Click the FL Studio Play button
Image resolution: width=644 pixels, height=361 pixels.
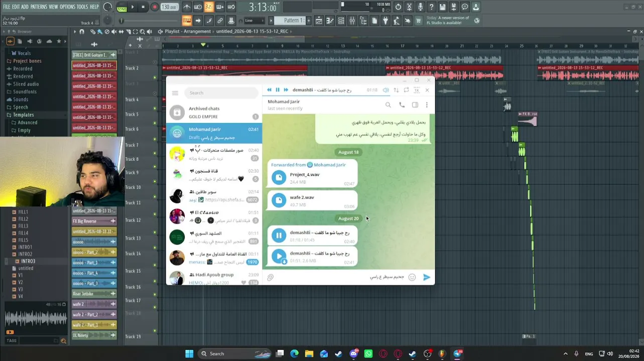tap(133, 7)
